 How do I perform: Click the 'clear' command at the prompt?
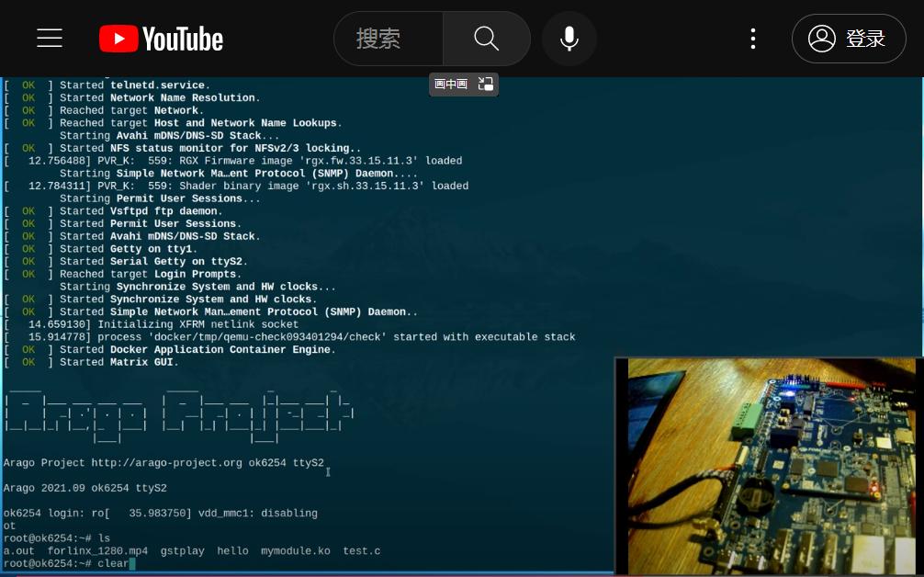point(113,564)
